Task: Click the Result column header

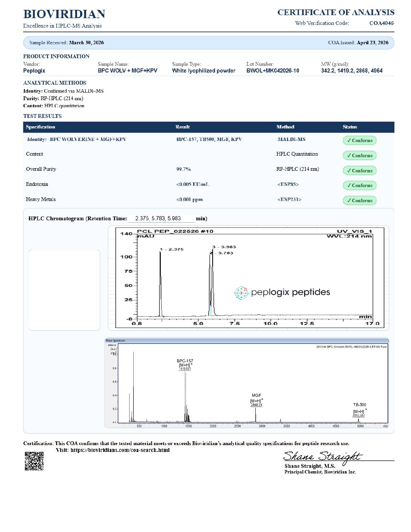Action: pos(182,127)
